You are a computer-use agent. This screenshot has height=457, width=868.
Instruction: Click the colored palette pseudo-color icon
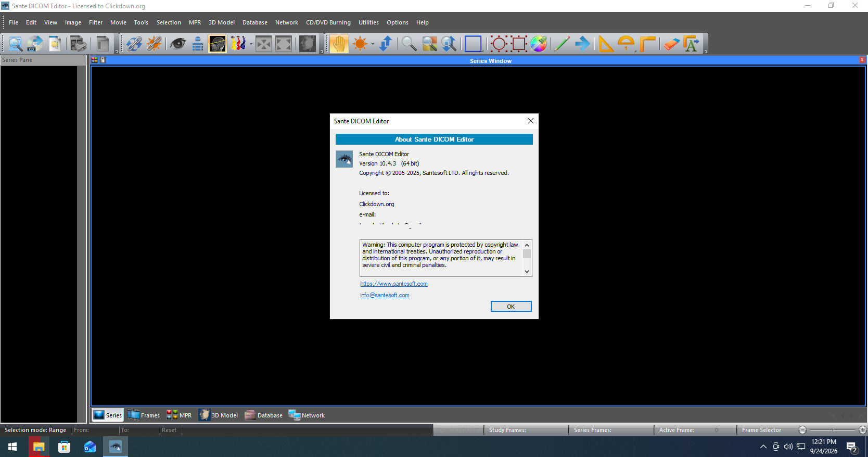[x=238, y=44]
